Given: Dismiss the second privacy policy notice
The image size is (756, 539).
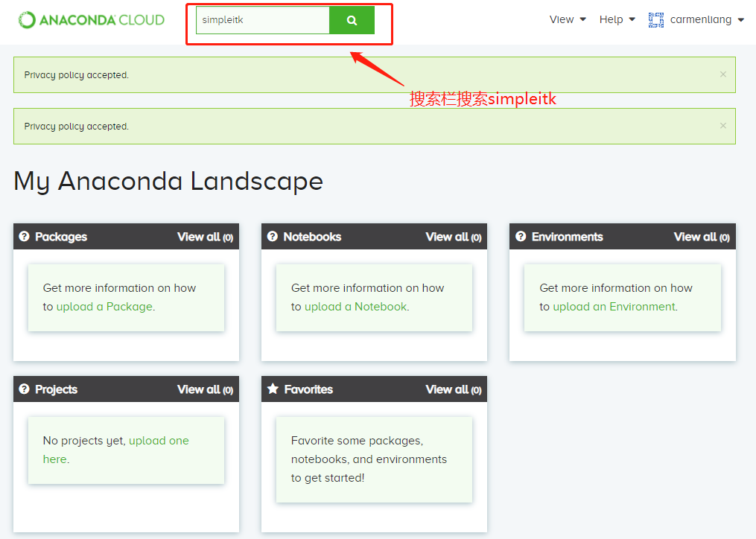Looking at the screenshot, I should pos(722,125).
